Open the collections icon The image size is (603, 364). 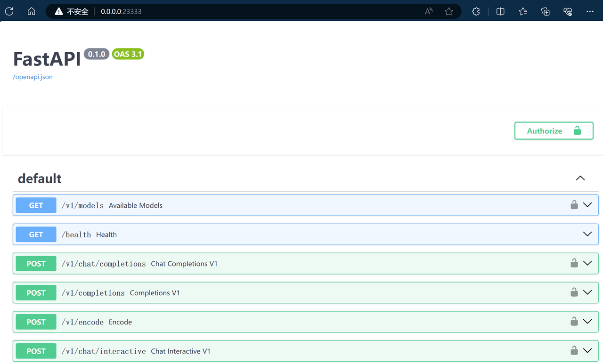point(546,11)
